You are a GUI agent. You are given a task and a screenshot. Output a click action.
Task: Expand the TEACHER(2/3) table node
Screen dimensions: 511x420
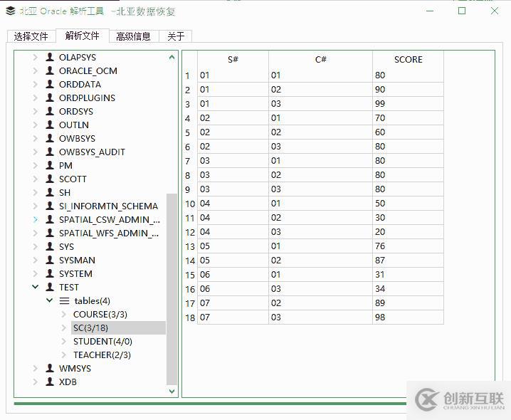click(64, 355)
